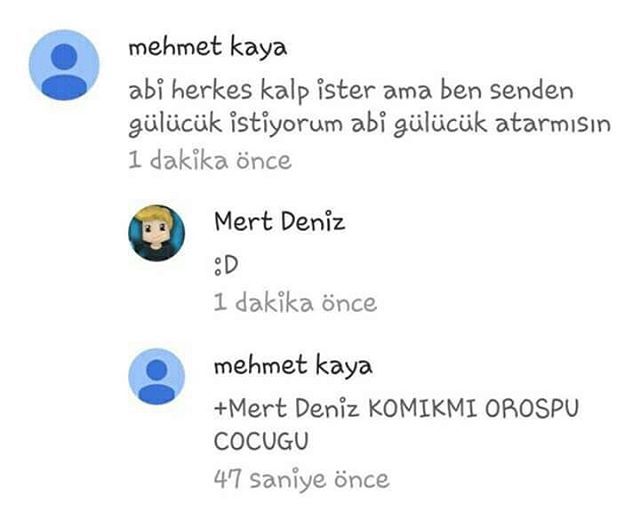Open mehmet kaya's channel name above gülücük comment
The image size is (640, 512).
(x=208, y=48)
